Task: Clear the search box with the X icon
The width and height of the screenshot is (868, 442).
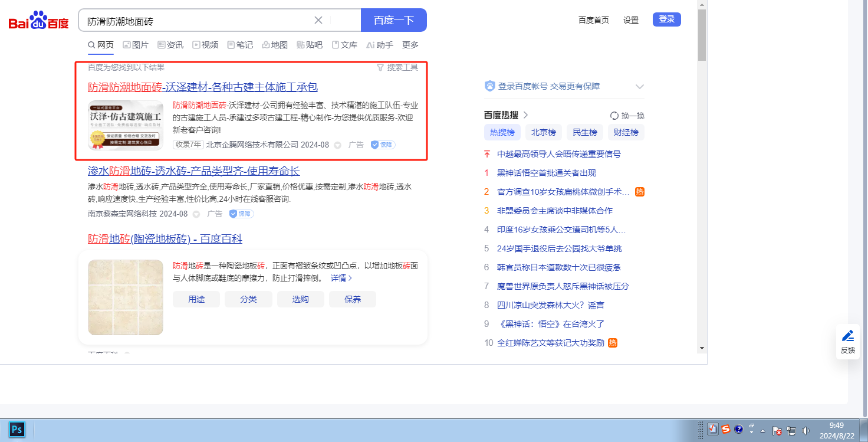Action: point(318,20)
